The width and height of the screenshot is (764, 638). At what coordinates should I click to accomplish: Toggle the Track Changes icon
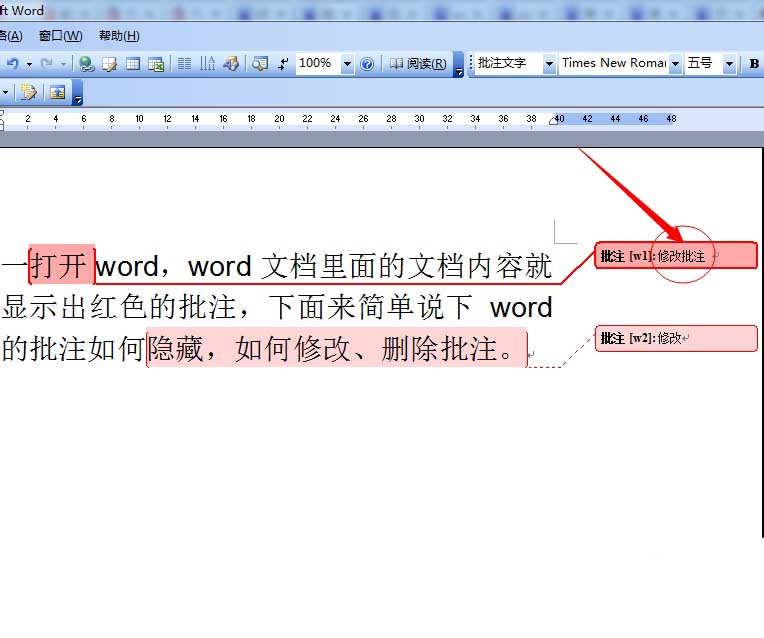click(28, 92)
